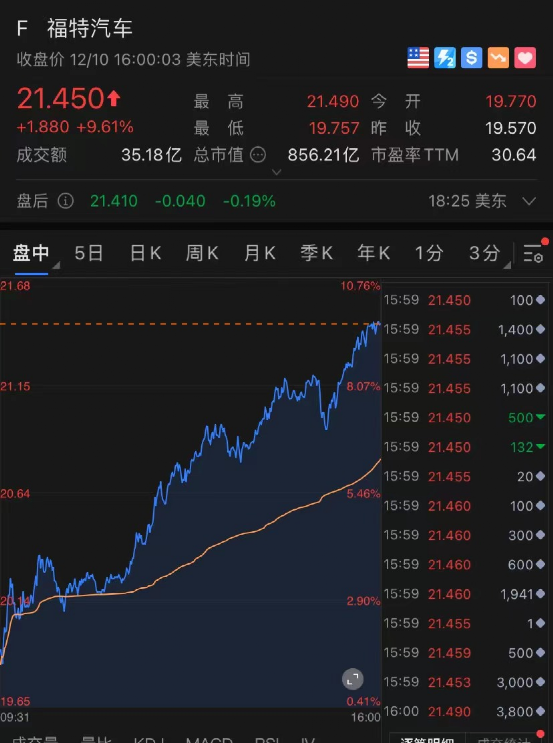Tap the US flag market icon
Image resolution: width=553 pixels, height=743 pixels.
point(418,58)
